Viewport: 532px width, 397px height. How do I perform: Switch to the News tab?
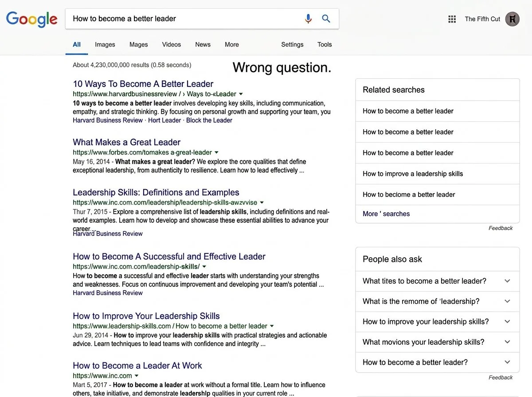[203, 44]
